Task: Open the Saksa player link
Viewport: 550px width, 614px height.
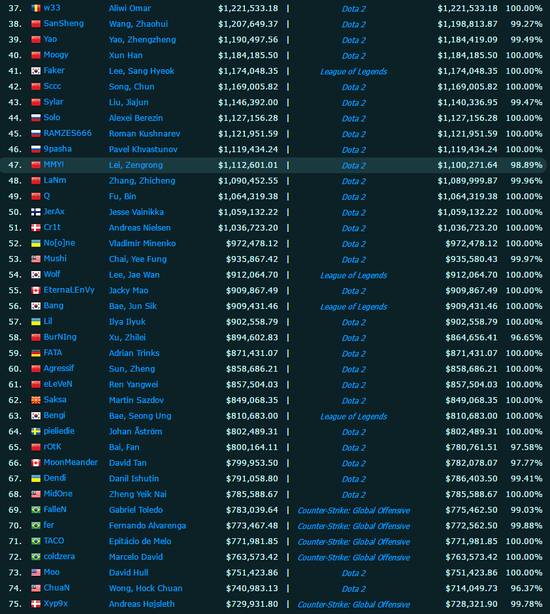Action: tap(55, 399)
